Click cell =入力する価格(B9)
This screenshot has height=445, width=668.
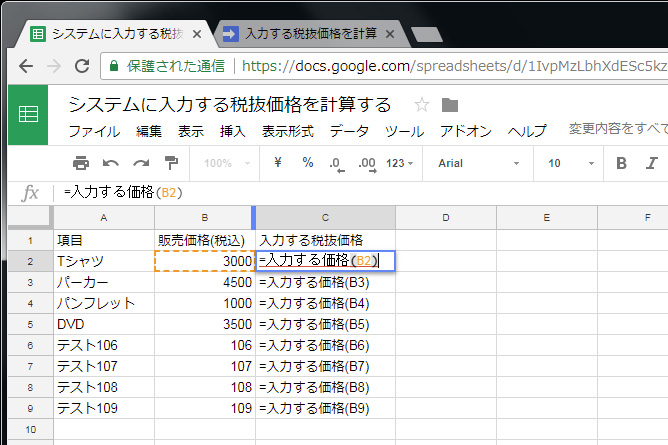[325, 408]
